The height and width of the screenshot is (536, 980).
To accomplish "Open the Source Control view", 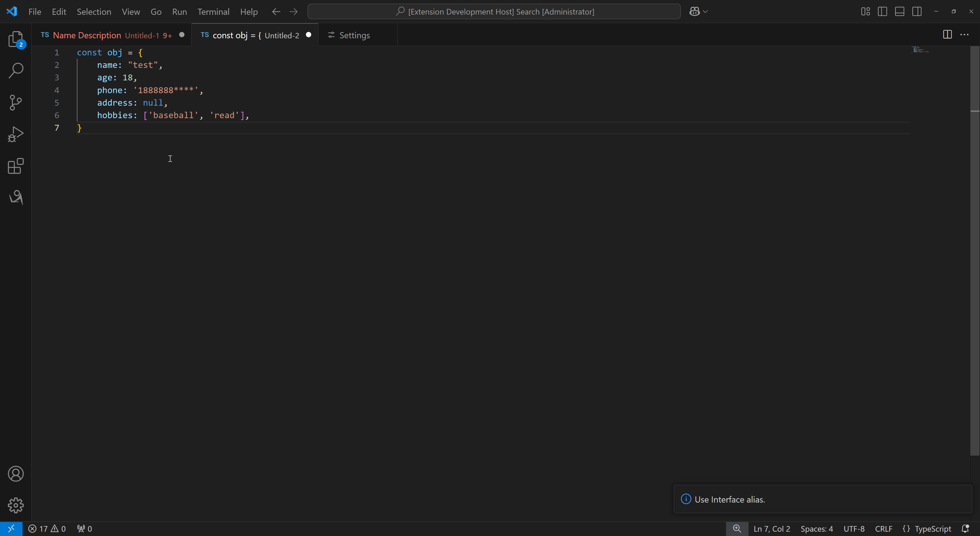I will click(16, 102).
